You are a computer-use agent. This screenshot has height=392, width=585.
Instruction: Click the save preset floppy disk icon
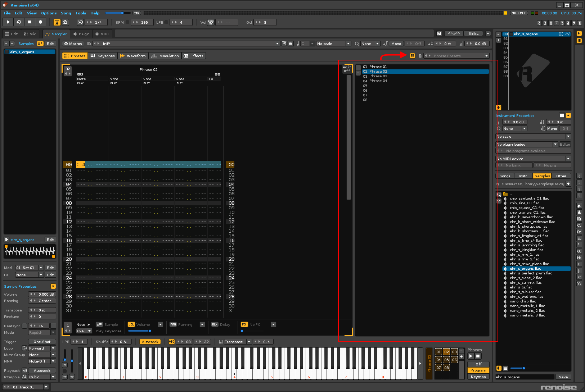[x=291, y=44]
